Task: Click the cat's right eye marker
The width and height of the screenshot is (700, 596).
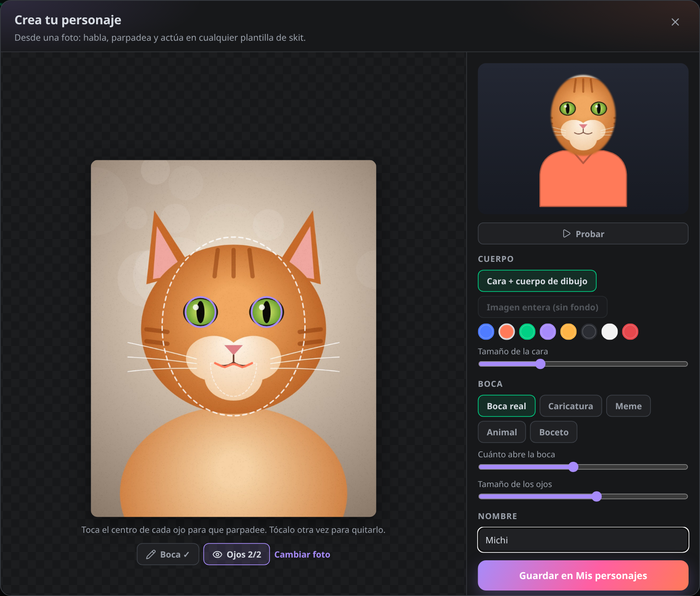Action: click(267, 312)
